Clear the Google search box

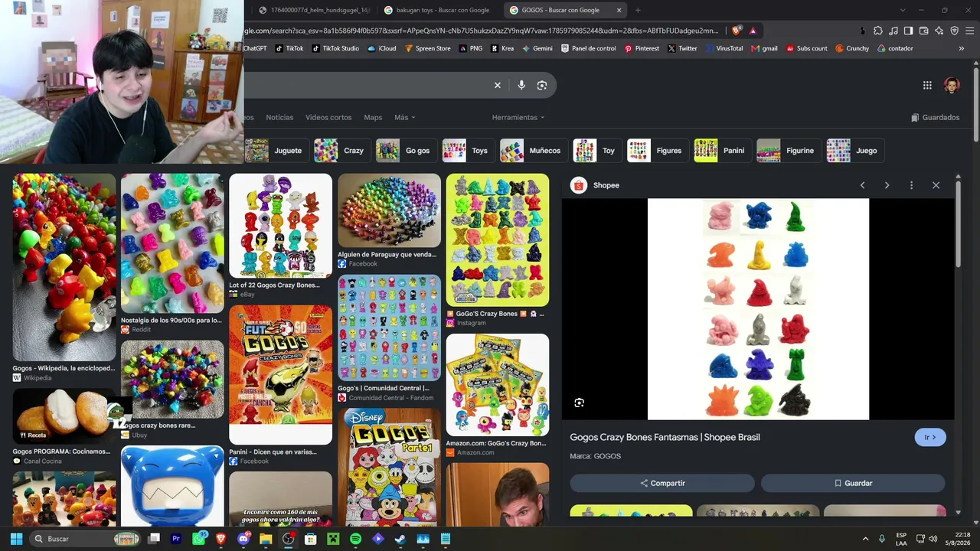point(498,85)
